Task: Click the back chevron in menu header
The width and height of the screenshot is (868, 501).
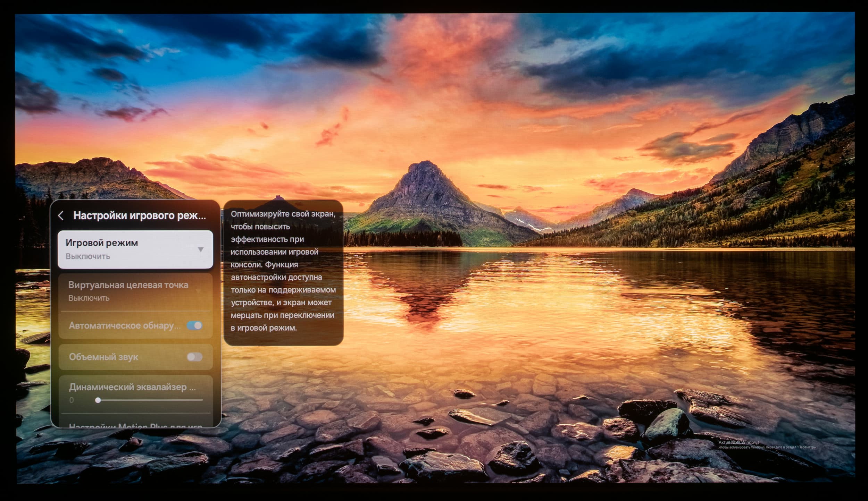Action: tap(61, 215)
